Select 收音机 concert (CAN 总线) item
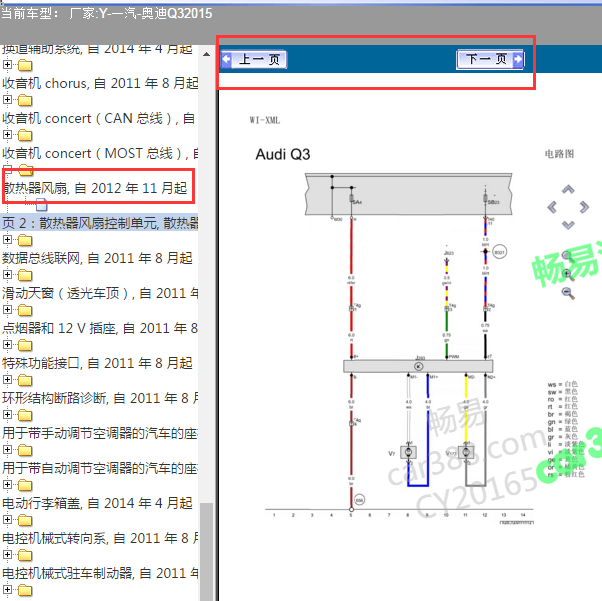This screenshot has width=602, height=601. pyautogui.click(x=98, y=118)
